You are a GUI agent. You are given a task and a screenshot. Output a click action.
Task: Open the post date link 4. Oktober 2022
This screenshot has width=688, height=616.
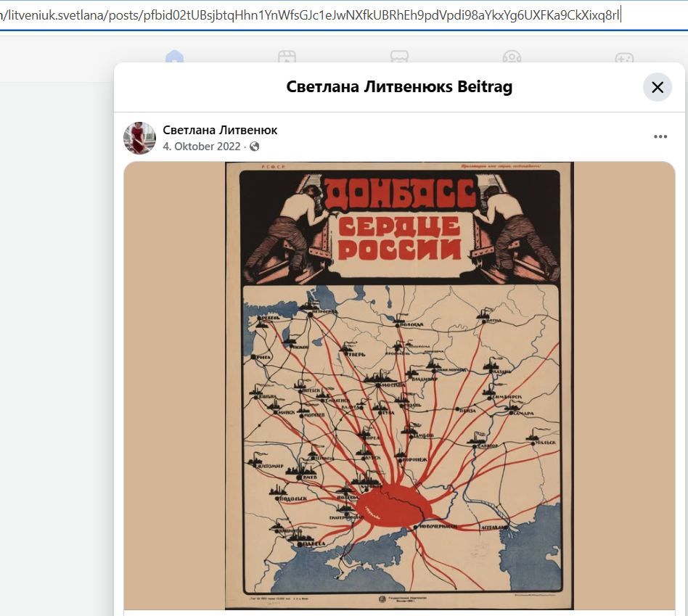(202, 147)
